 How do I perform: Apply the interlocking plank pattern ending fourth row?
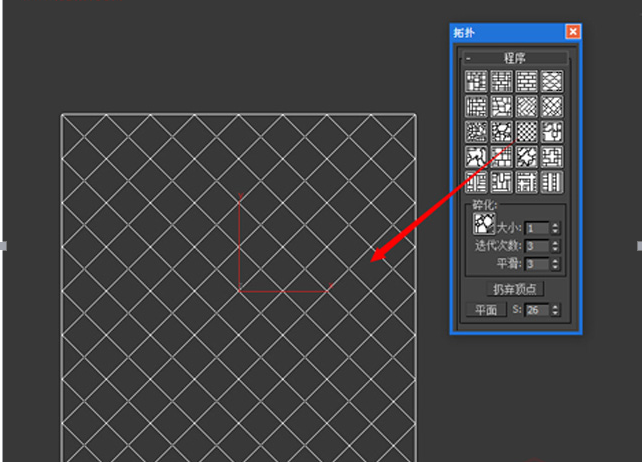[552, 157]
